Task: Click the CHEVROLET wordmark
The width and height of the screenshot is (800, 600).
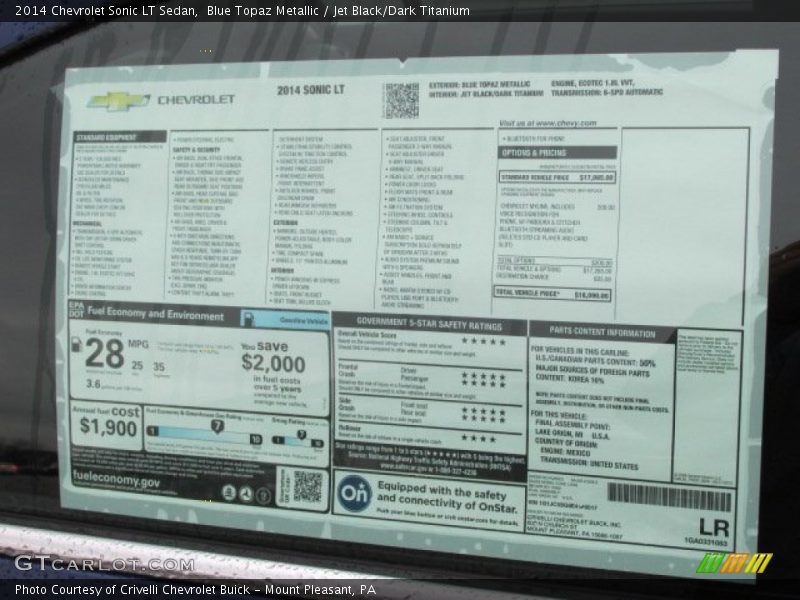Action: tap(196, 99)
